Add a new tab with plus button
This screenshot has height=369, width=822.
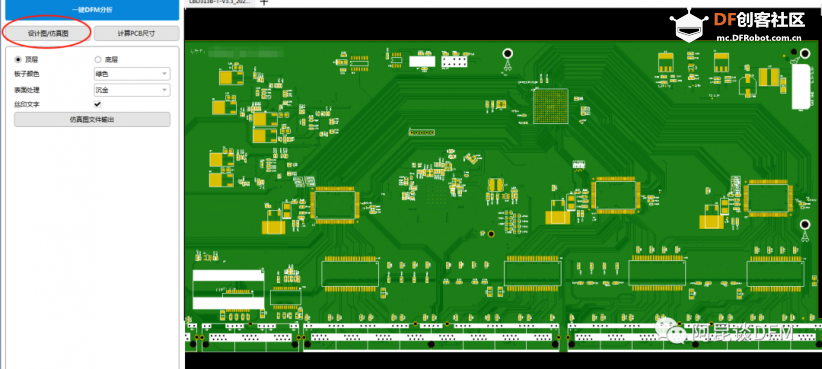click(264, 2)
